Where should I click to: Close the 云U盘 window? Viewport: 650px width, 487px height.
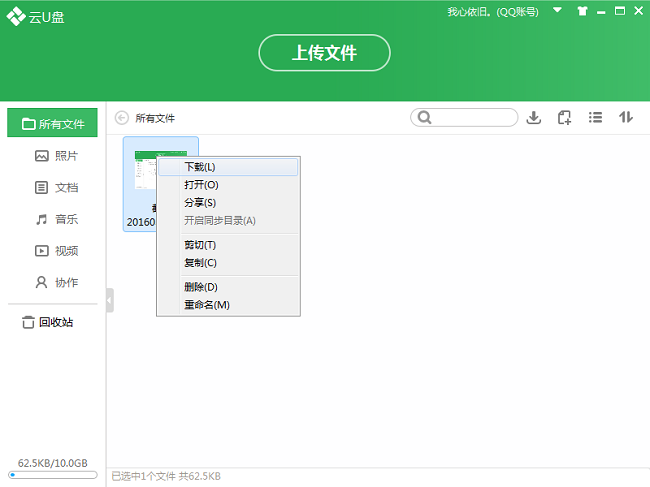coord(638,11)
